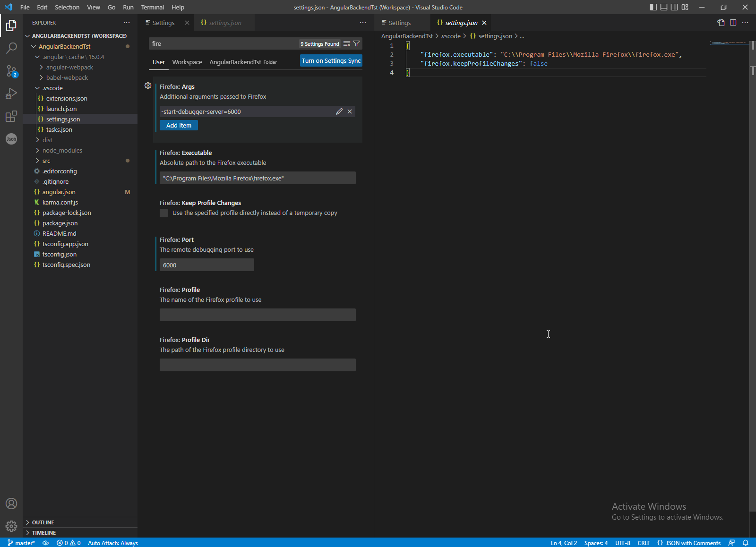Edit the -start-debugger-server=6000 item with pencil

click(x=339, y=111)
